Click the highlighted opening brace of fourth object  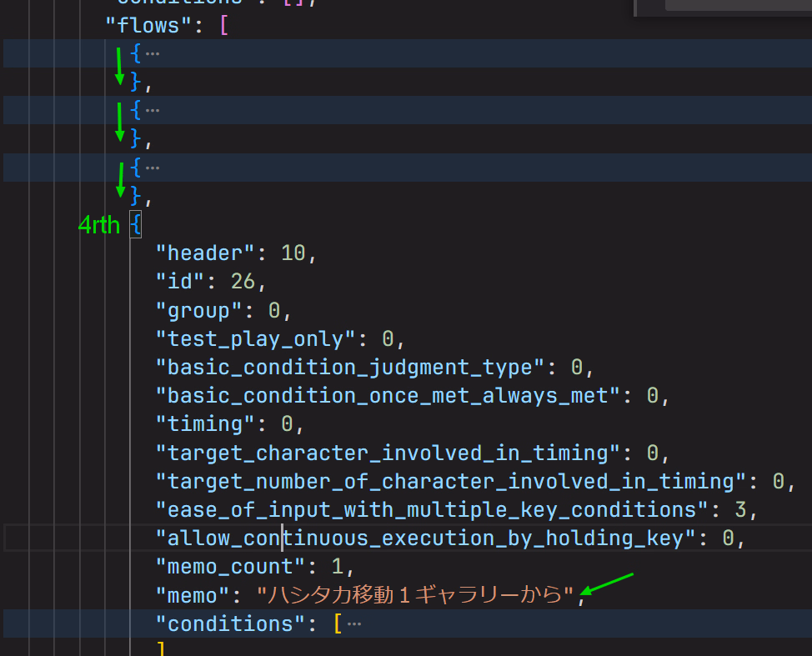[136, 224]
